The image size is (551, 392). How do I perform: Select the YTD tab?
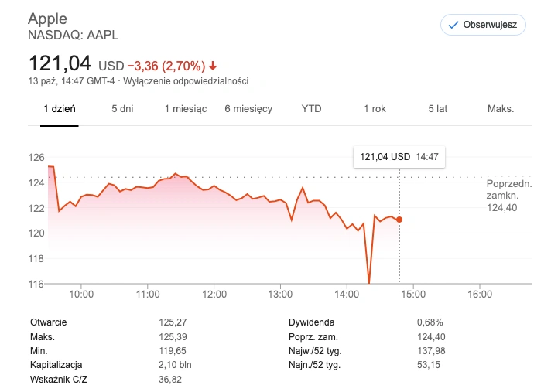pyautogui.click(x=311, y=109)
